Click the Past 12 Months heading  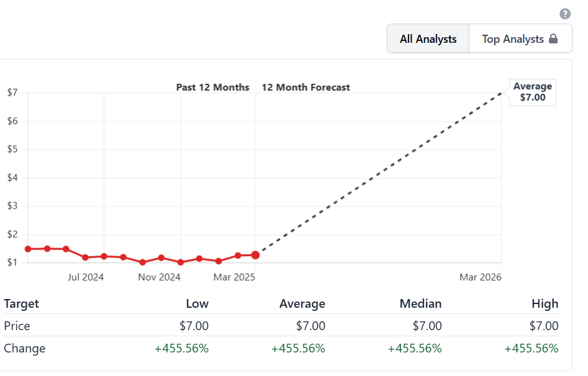(x=212, y=87)
